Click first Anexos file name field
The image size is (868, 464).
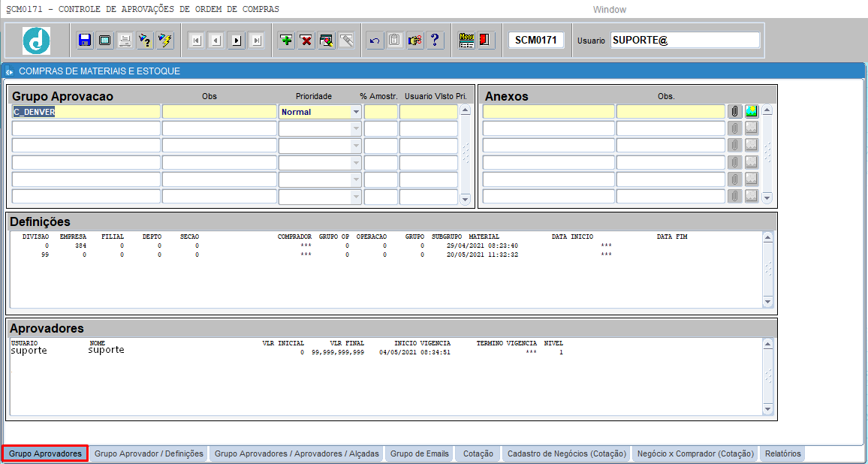tap(549, 112)
